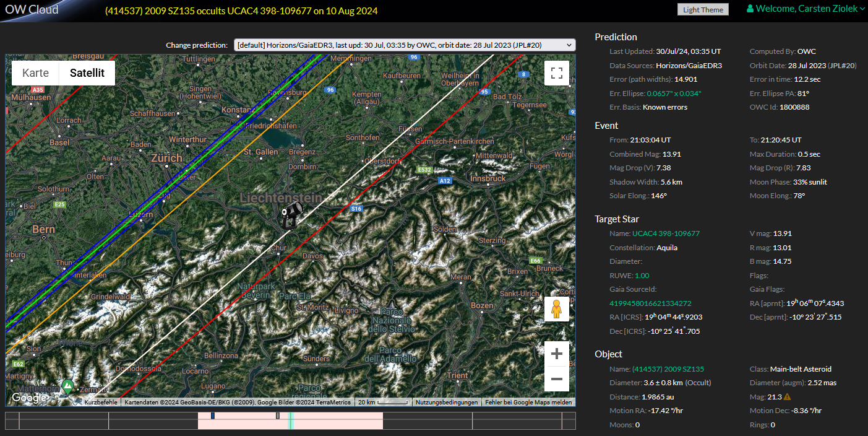Click the Light Theme button
This screenshot has width=868, height=436.
tap(703, 9)
